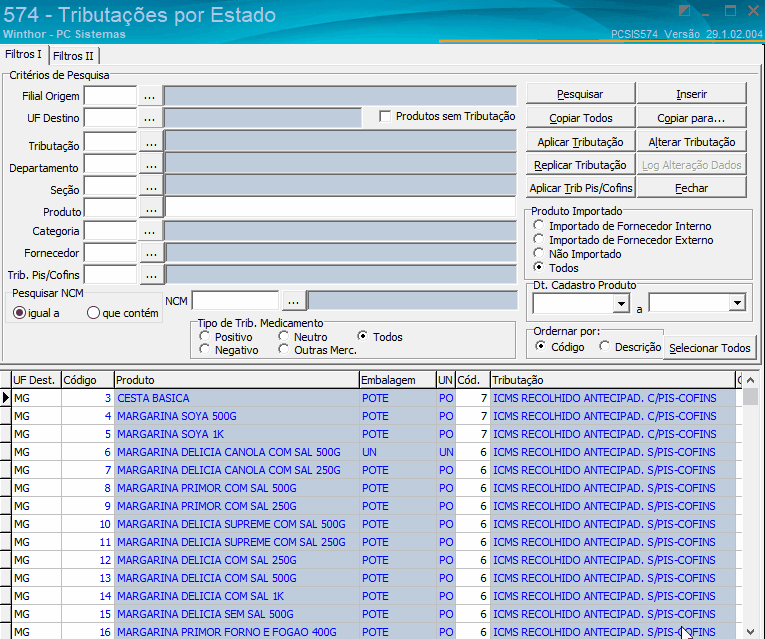The width and height of the screenshot is (765, 639).
Task: Select Positivo medicamento tributação type
Action: tap(205, 337)
